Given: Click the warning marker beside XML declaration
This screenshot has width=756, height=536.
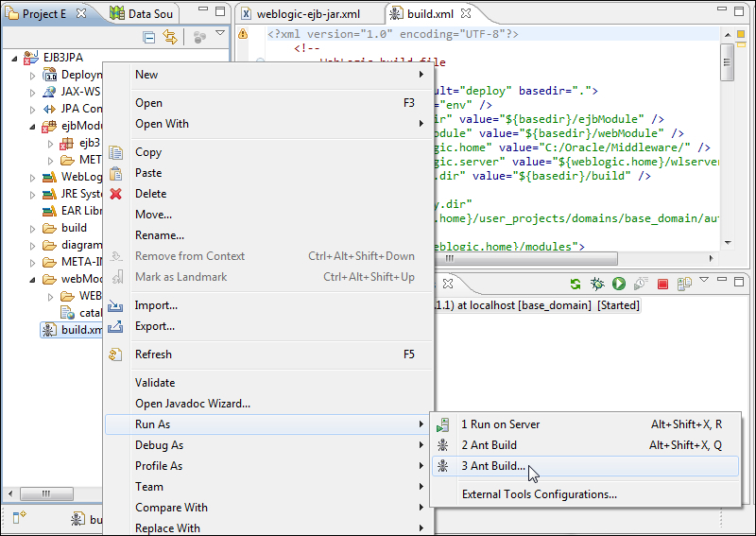Looking at the screenshot, I should (243, 34).
